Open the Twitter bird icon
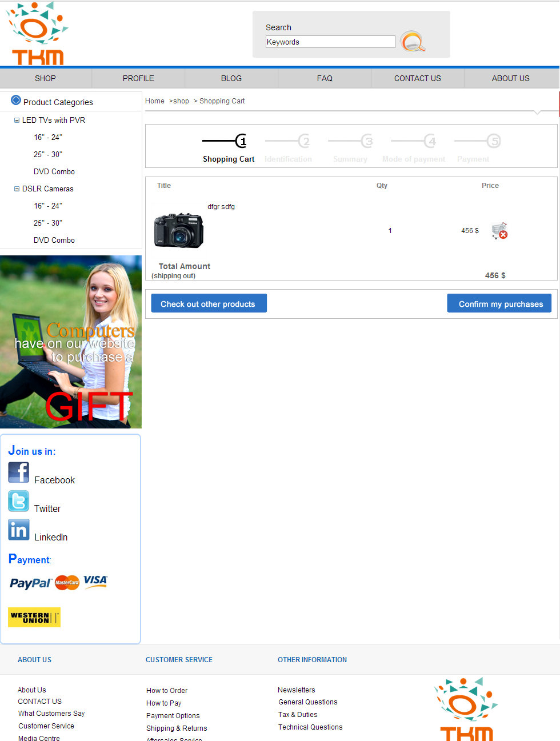 [18, 501]
